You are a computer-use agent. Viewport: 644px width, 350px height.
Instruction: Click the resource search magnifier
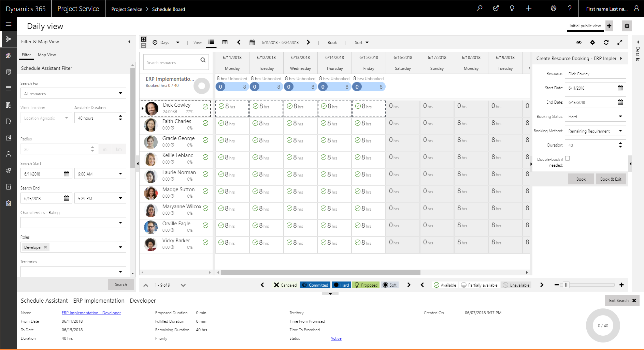click(x=203, y=60)
